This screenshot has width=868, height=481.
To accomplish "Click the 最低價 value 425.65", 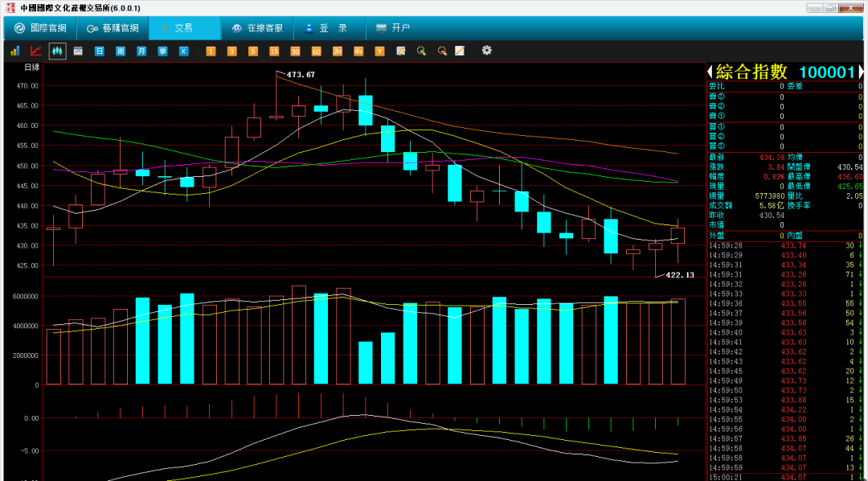I will (x=850, y=186).
